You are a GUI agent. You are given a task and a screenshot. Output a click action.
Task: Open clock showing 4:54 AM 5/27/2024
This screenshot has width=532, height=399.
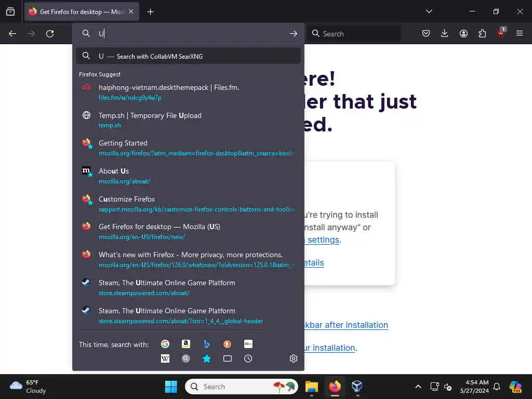tap(474, 387)
